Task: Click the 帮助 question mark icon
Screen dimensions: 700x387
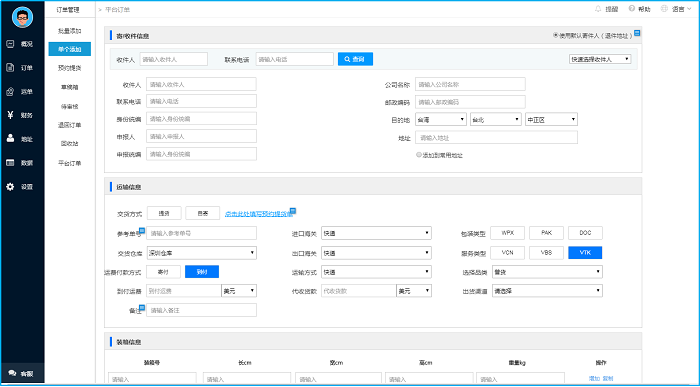Action: [x=632, y=9]
